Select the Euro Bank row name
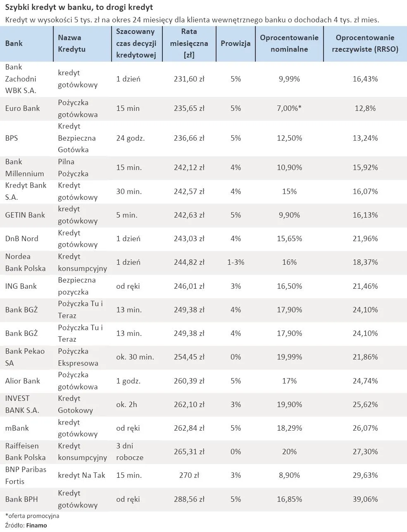 22,108
